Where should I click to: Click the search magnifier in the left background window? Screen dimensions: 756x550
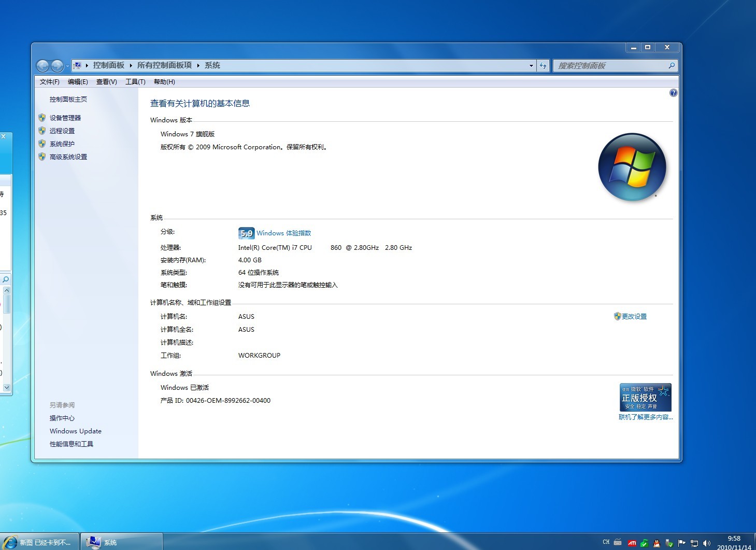click(x=6, y=279)
